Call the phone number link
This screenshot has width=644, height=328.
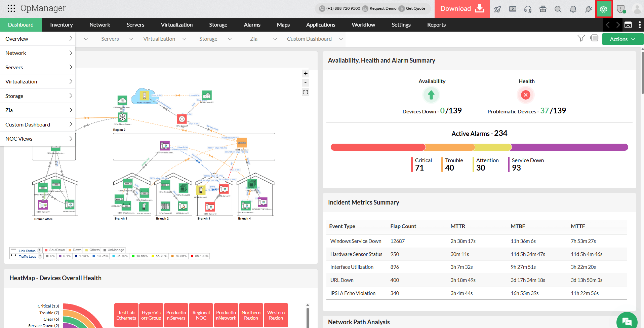tap(339, 8)
